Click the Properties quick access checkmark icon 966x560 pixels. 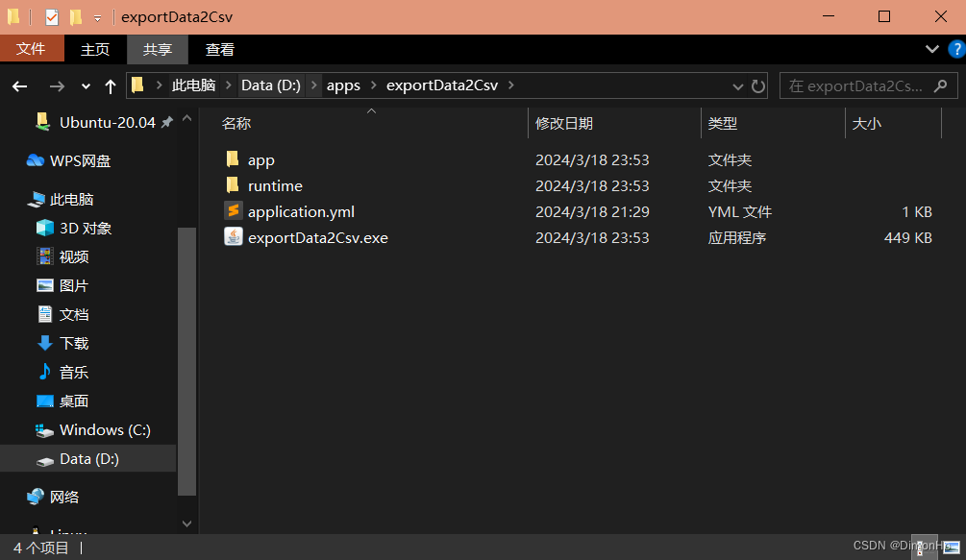pos(52,17)
